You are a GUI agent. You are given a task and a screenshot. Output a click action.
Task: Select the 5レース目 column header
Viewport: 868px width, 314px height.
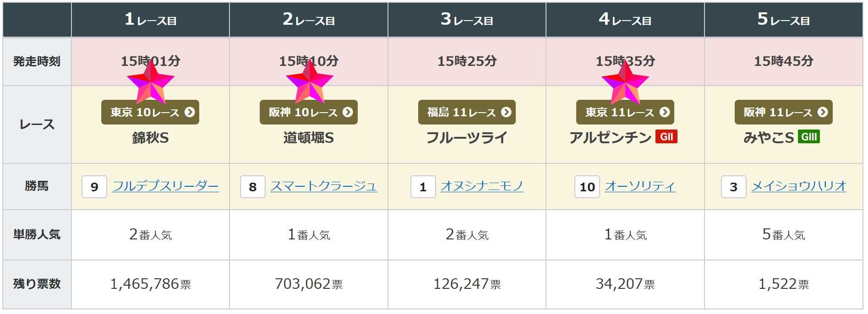click(784, 20)
